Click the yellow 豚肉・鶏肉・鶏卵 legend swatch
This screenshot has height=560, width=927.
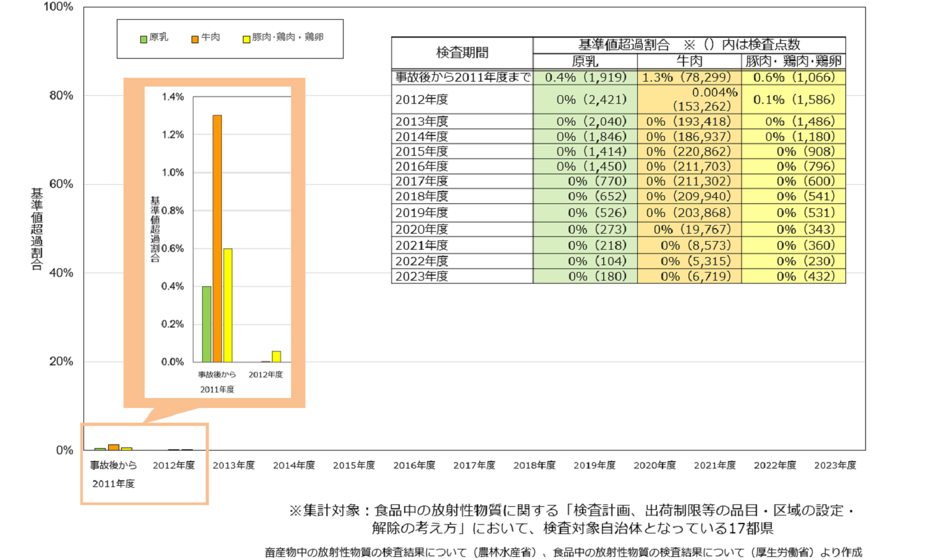coord(246,39)
